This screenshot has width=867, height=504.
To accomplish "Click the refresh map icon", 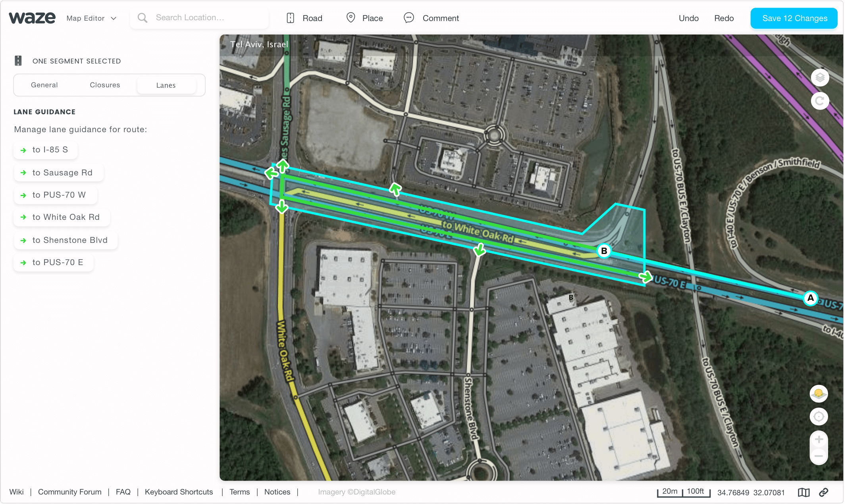I will (x=820, y=101).
